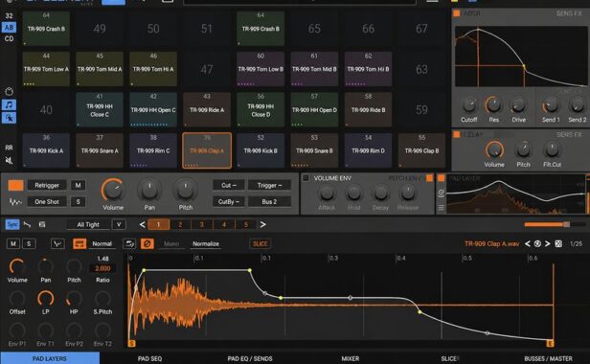590x364 pixels.
Task: Toggle the cursor select icon in sidebar
Action: pos(9,118)
